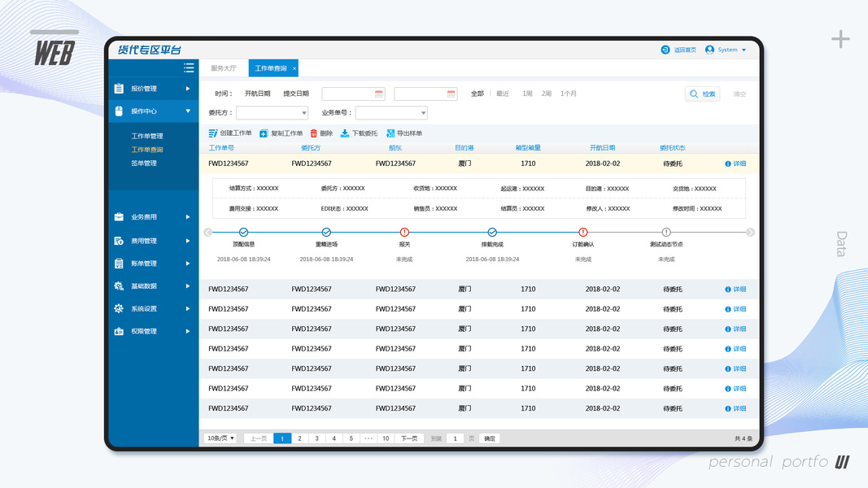Click the 基础数据 gears icon
The image size is (868, 488).
[x=119, y=286]
